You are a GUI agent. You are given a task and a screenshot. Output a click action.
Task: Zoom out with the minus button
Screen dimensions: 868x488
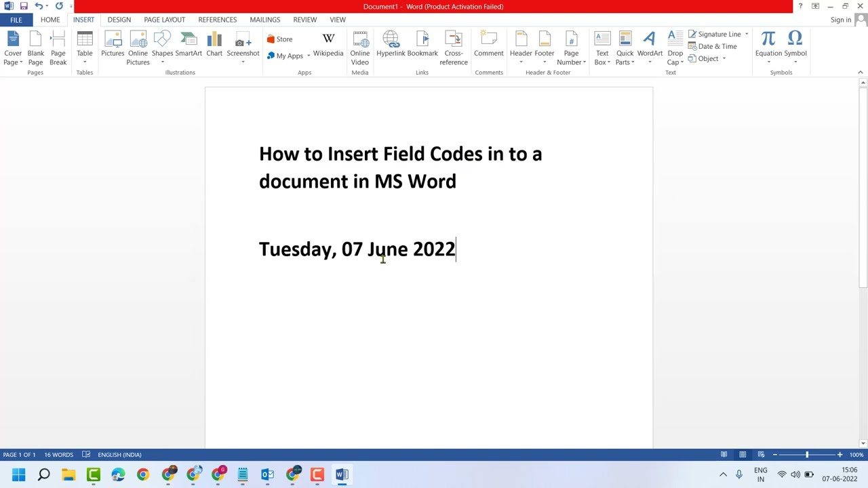click(x=775, y=455)
